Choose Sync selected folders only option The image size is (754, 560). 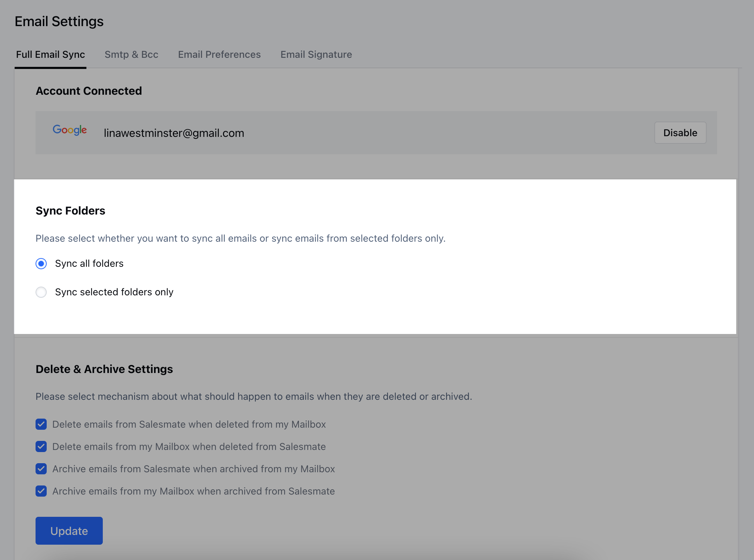(x=41, y=292)
